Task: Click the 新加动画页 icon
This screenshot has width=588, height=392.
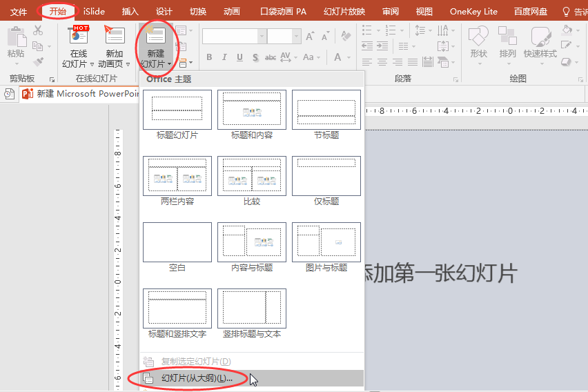Action: coord(115,35)
